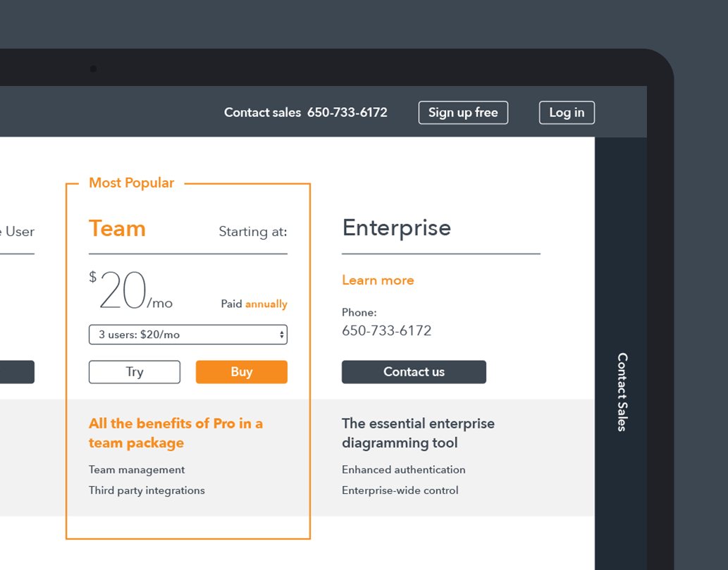728x570 pixels.
Task: Select the Enterprise phone number 650-733-6172
Action: click(386, 330)
